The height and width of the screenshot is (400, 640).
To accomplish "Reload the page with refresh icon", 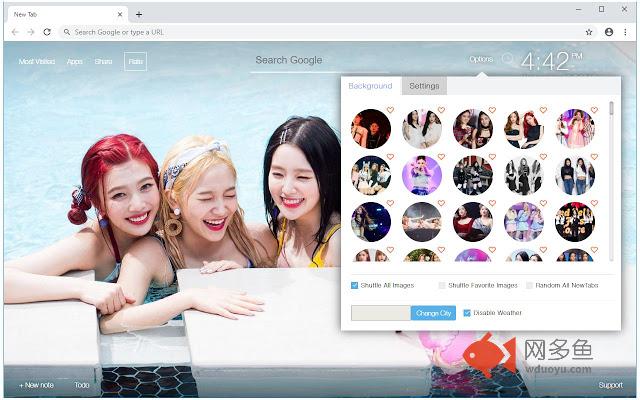I will (47, 32).
